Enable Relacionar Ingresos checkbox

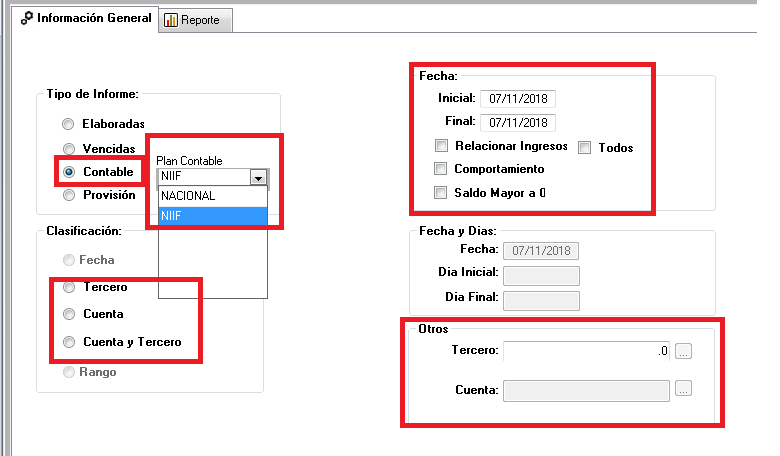[x=441, y=146]
